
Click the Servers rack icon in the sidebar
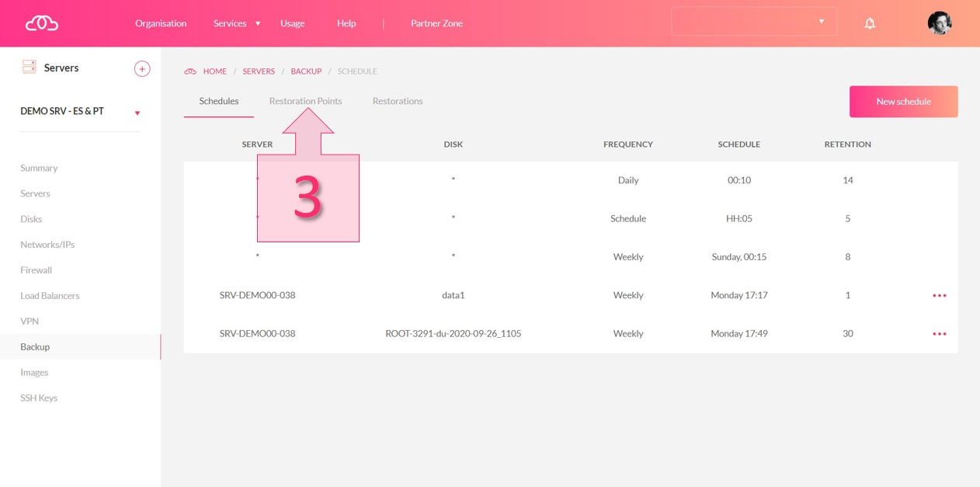point(30,68)
